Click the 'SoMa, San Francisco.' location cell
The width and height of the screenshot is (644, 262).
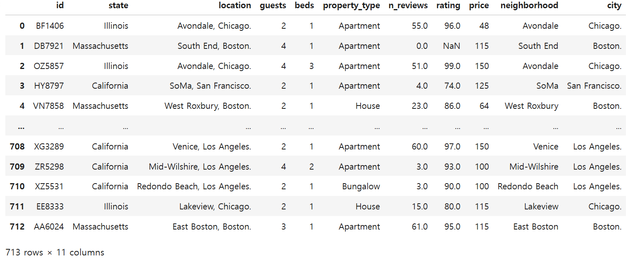210,86
